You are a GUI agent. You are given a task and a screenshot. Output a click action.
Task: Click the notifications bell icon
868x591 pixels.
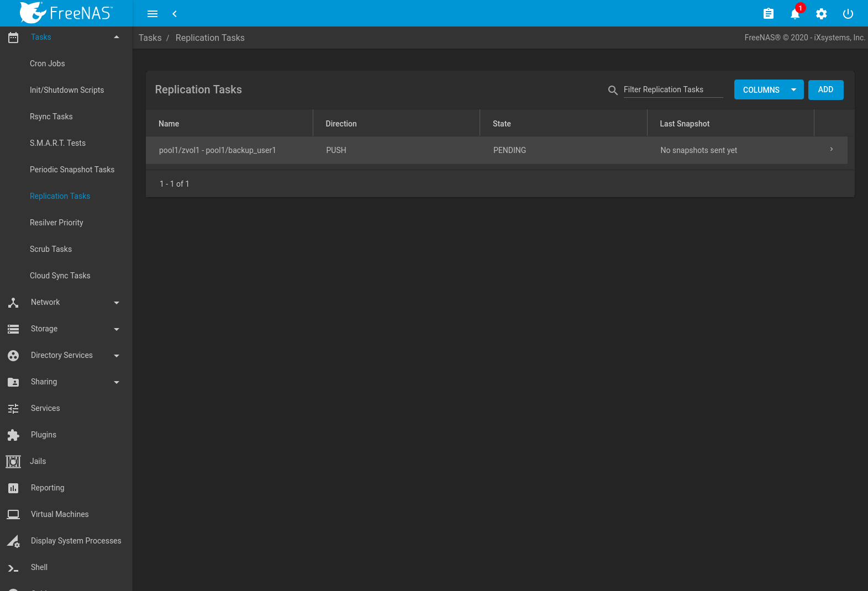pos(795,14)
